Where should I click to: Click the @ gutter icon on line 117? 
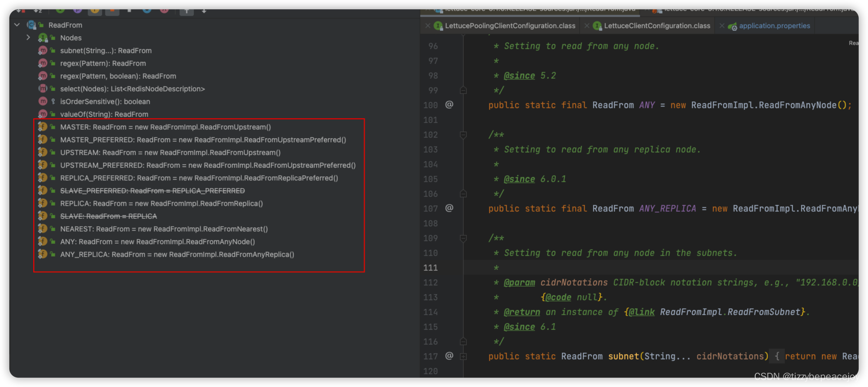[x=449, y=356]
